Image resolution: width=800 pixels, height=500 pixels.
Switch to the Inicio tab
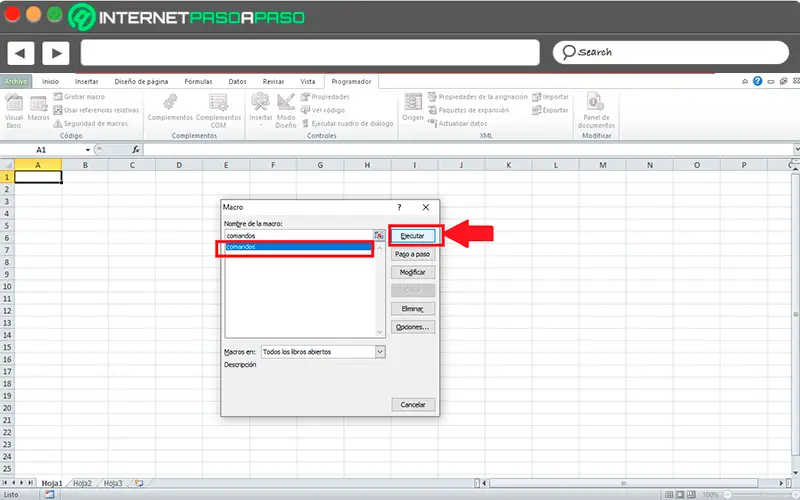tap(51, 81)
